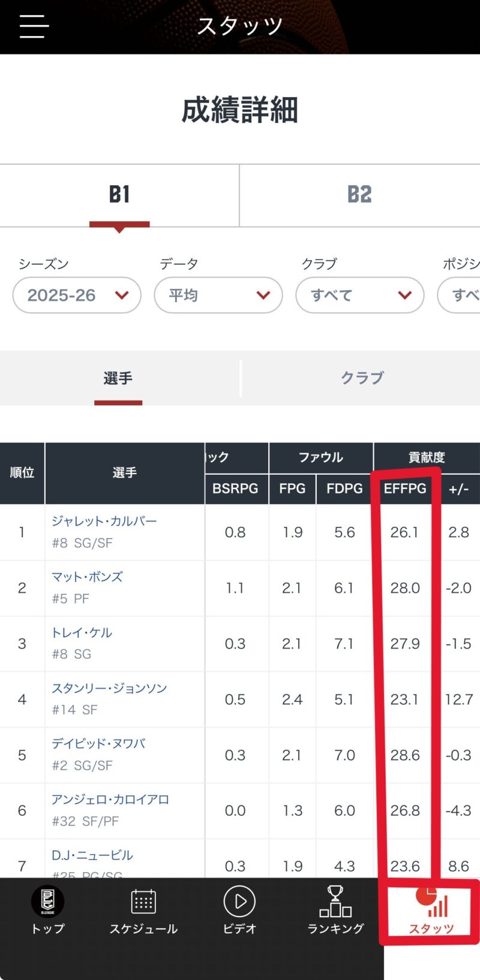Switch to the B2 league tab
Viewport: 480px width, 980px height.
359,195
